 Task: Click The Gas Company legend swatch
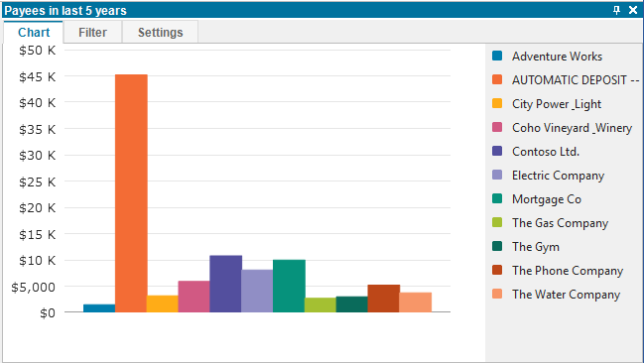497,222
